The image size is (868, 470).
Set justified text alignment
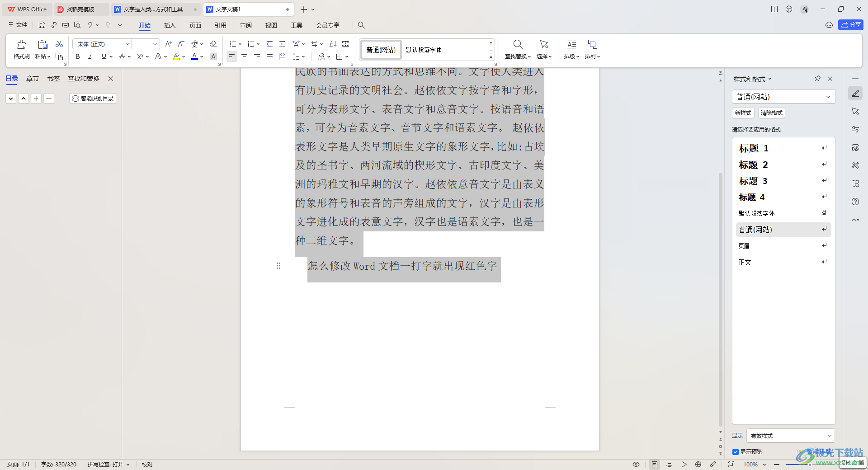[269, 56]
